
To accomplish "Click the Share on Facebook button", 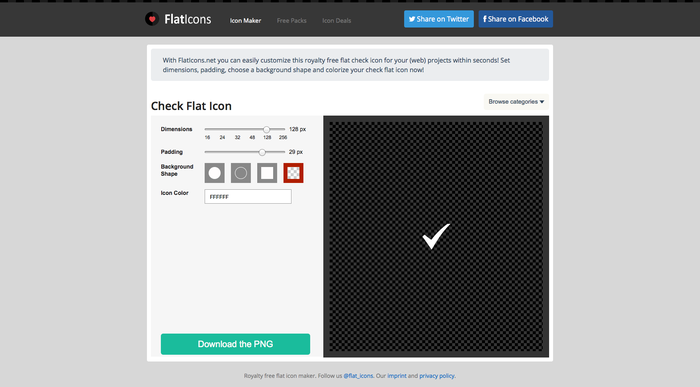I will point(516,19).
